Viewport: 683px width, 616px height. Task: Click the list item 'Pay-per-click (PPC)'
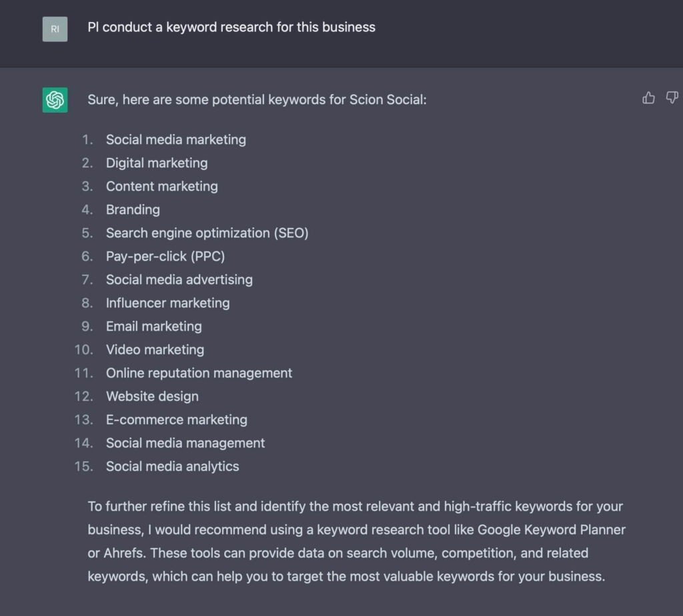(x=165, y=257)
